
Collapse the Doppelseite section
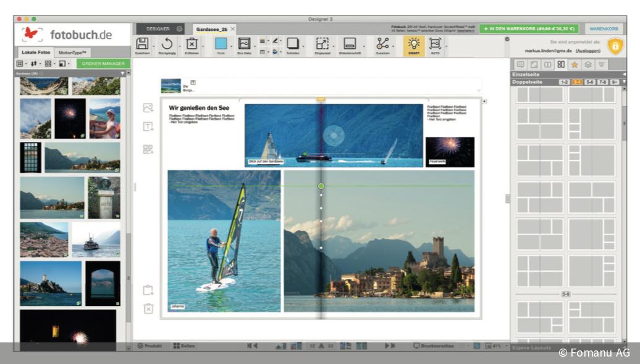click(x=624, y=82)
